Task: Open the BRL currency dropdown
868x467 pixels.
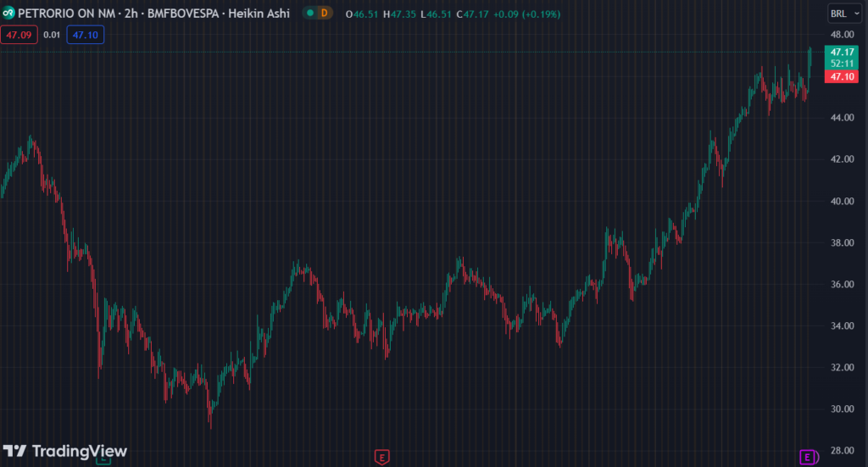Action: click(844, 14)
